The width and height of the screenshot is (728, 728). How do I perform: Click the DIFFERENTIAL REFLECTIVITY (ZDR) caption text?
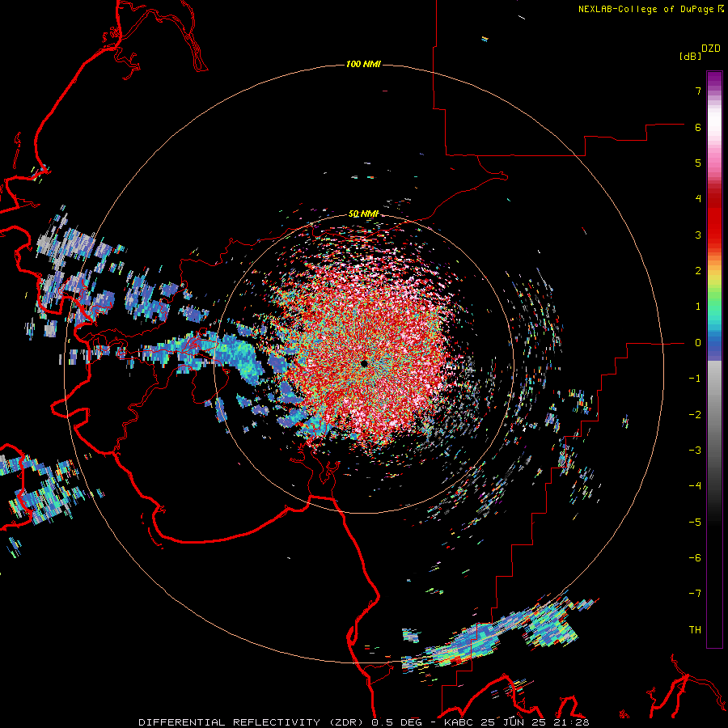pos(252,722)
